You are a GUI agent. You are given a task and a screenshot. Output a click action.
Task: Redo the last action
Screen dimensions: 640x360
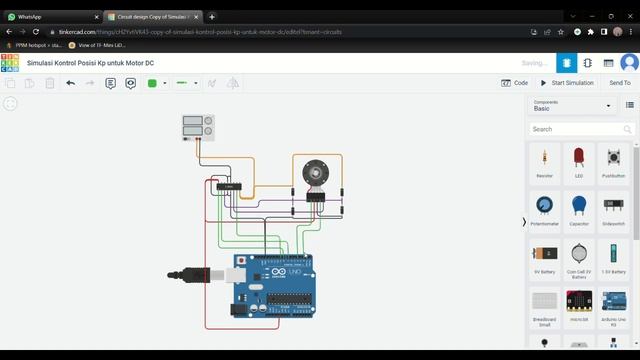[90, 83]
